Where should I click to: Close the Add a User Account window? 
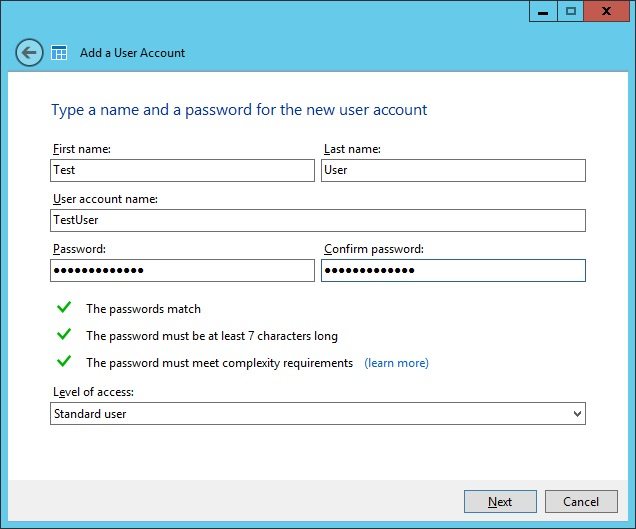point(606,11)
